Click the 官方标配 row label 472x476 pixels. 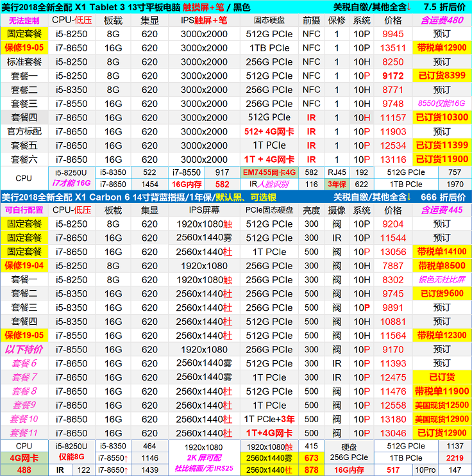coord(24,132)
